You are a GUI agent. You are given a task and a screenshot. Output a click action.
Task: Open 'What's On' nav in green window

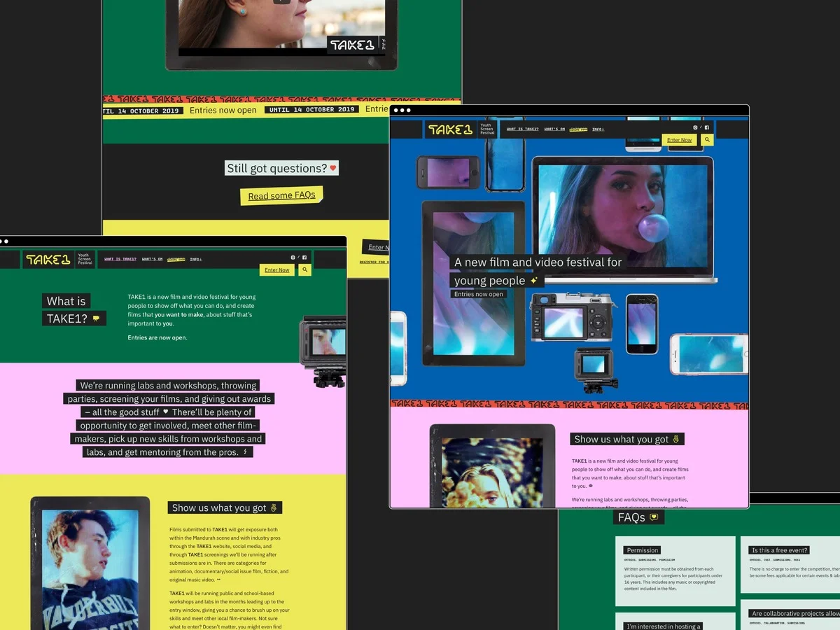pos(152,259)
